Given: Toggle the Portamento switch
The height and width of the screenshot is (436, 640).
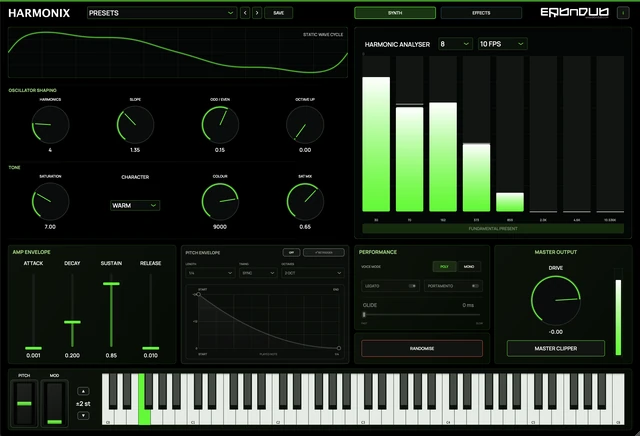Looking at the screenshot, I should point(475,286).
